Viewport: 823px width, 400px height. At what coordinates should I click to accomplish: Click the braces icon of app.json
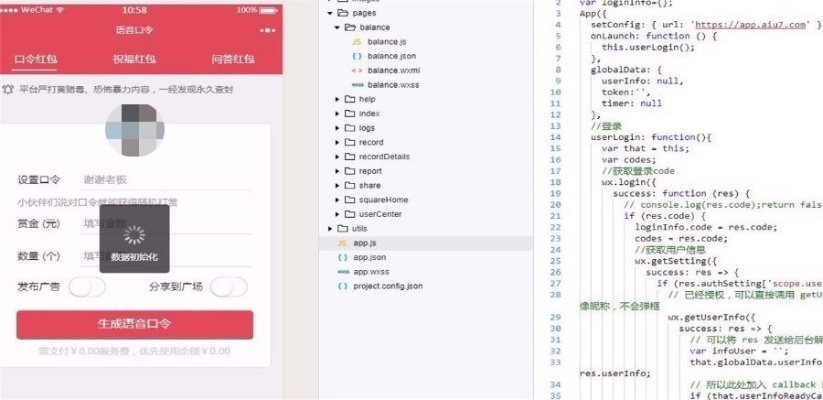click(343, 257)
